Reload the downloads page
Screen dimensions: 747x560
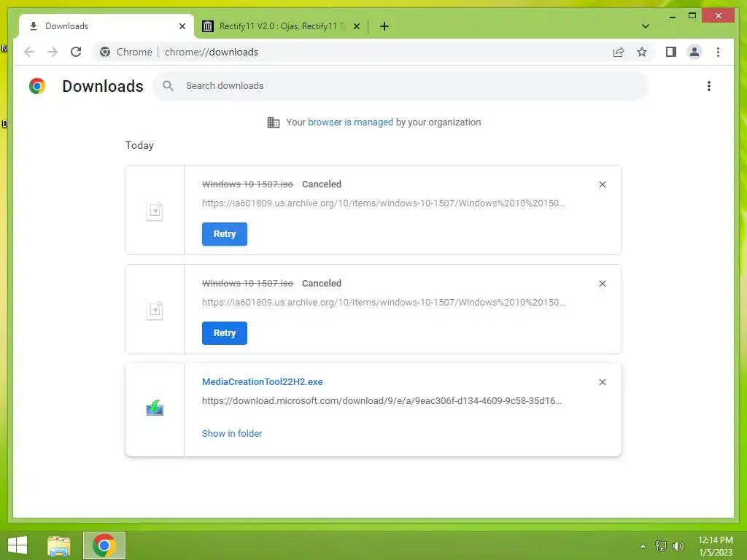pos(76,52)
